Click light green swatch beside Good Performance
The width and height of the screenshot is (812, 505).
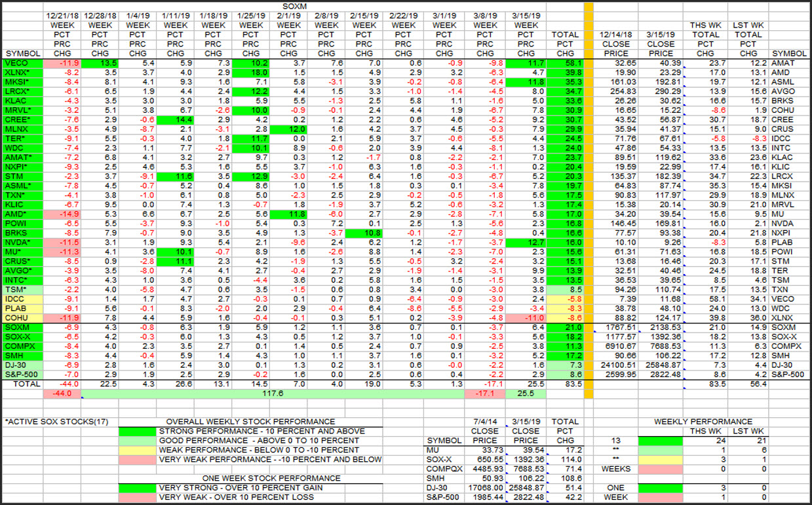(138, 441)
